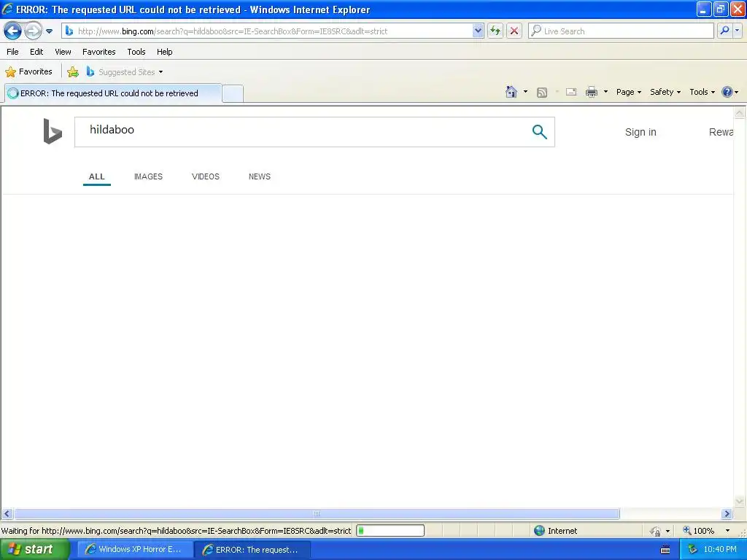Select the ALL results tab
This screenshot has height=560, width=747.
(97, 176)
